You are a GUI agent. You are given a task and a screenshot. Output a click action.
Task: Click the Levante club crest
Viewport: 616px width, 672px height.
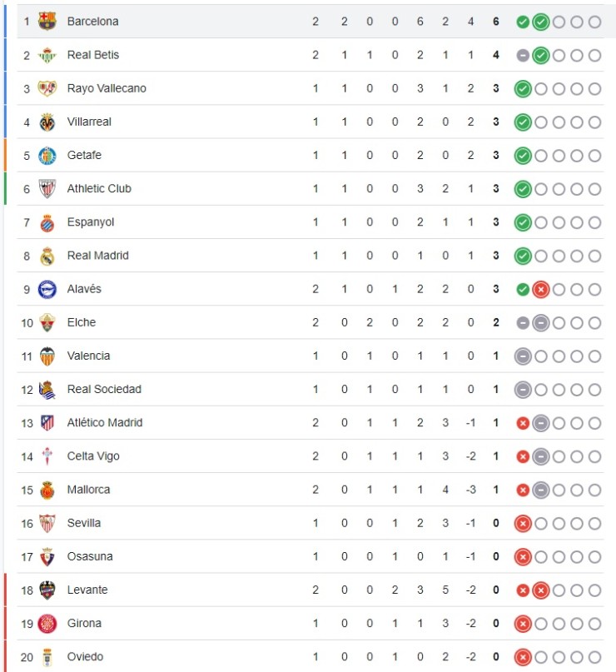click(47, 590)
